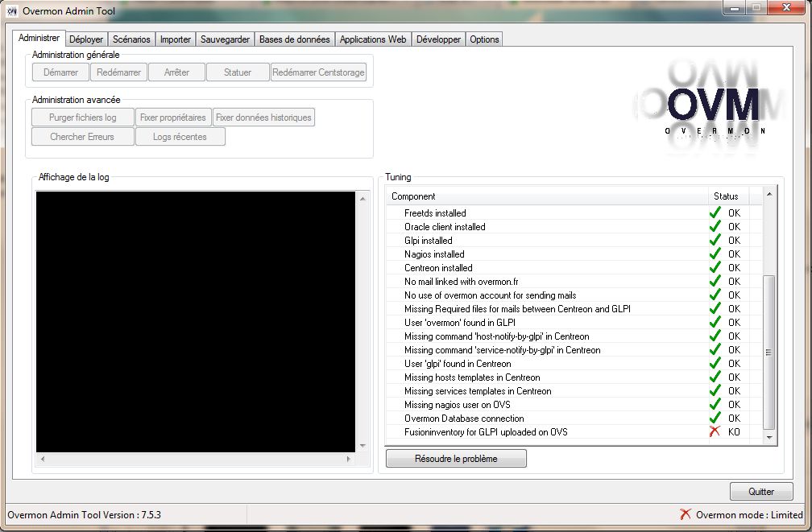This screenshot has height=532, width=812.
Task: Click the Arrêter button
Action: 176,72
